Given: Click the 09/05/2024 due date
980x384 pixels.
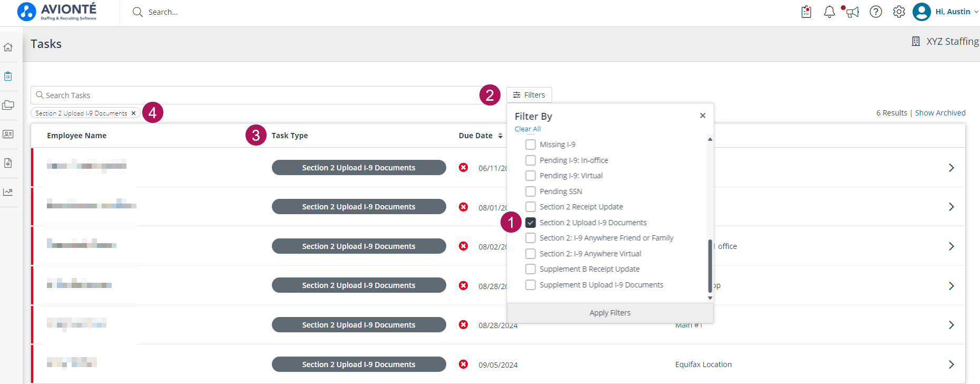Looking at the screenshot, I should (498, 365).
